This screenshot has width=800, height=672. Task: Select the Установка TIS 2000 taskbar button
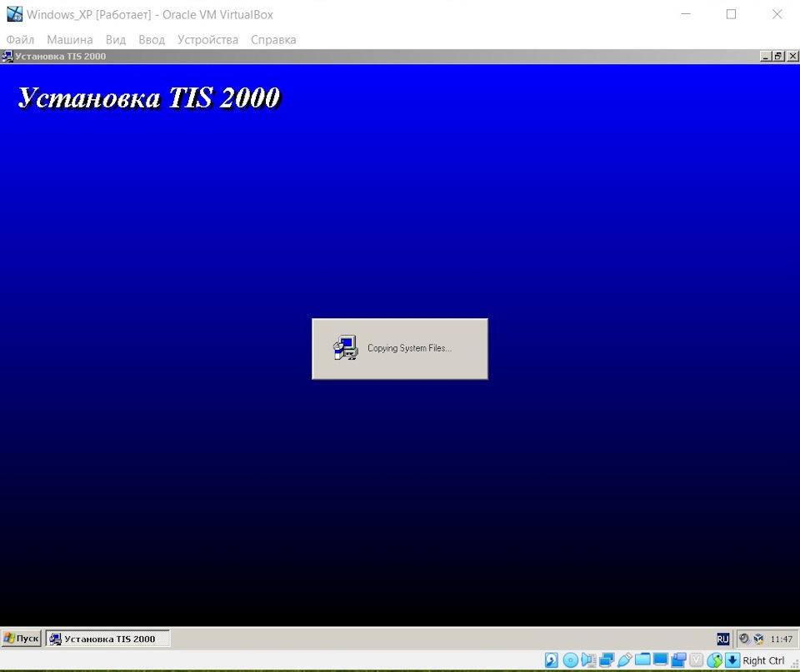pos(108,639)
